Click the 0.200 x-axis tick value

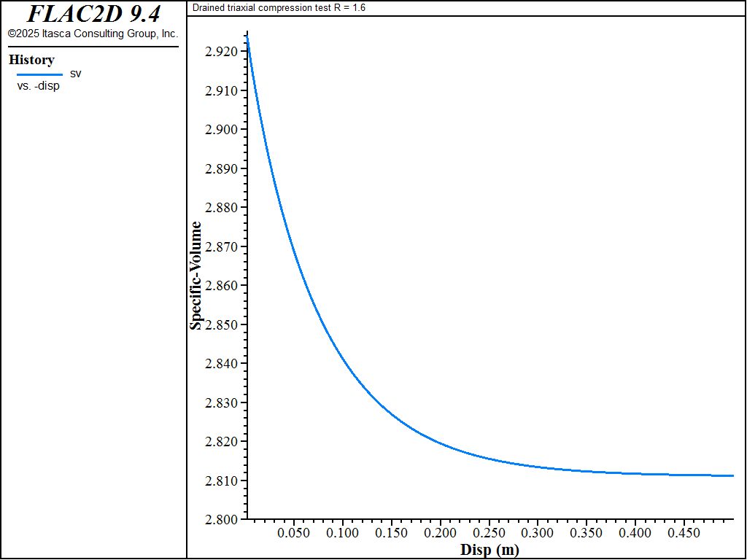tap(440, 532)
